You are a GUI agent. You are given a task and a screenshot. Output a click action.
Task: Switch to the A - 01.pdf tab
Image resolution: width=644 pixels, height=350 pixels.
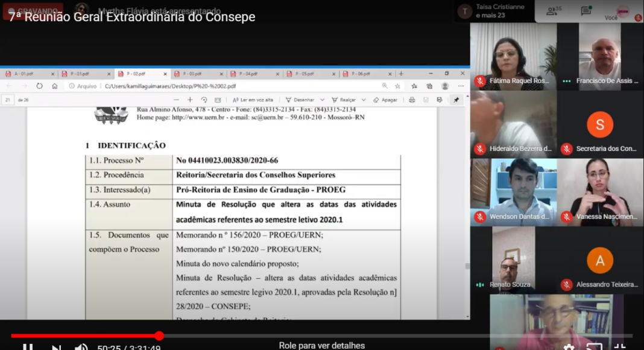pyautogui.click(x=24, y=74)
